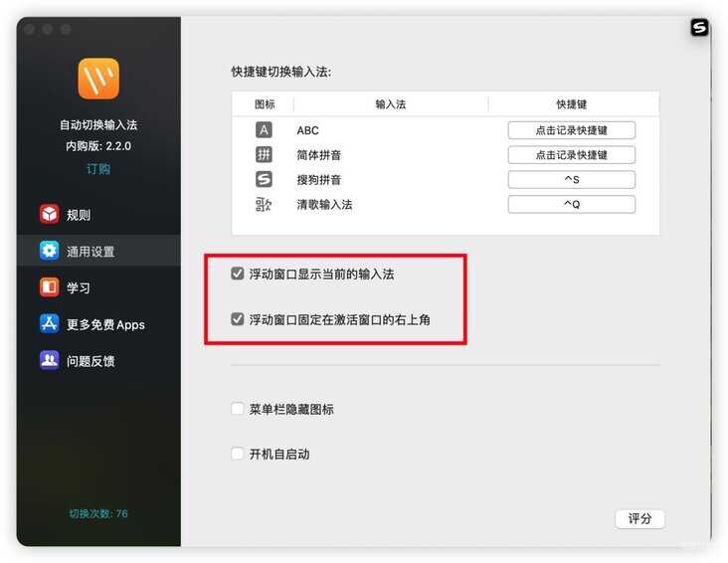Open the 规则 red cube icon
This screenshot has height=563, width=728.
[49, 214]
